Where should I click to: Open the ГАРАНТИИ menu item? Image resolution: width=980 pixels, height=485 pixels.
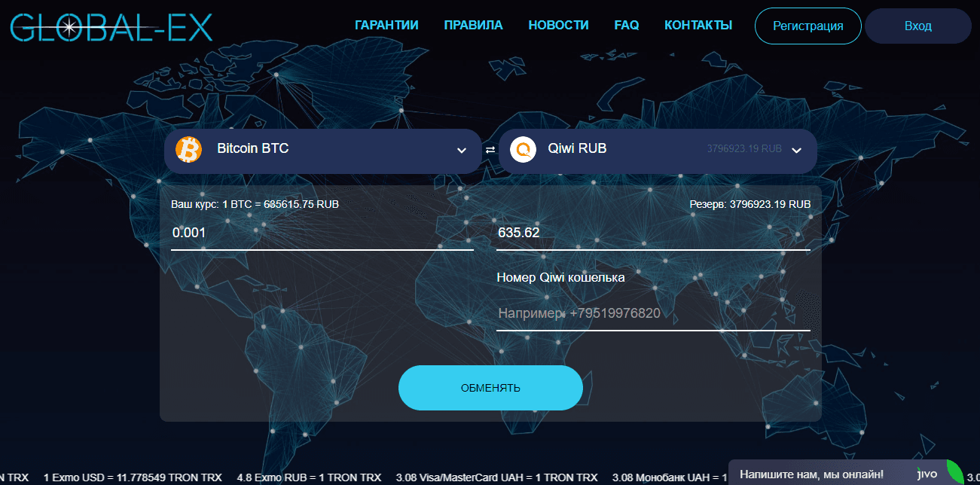(386, 25)
